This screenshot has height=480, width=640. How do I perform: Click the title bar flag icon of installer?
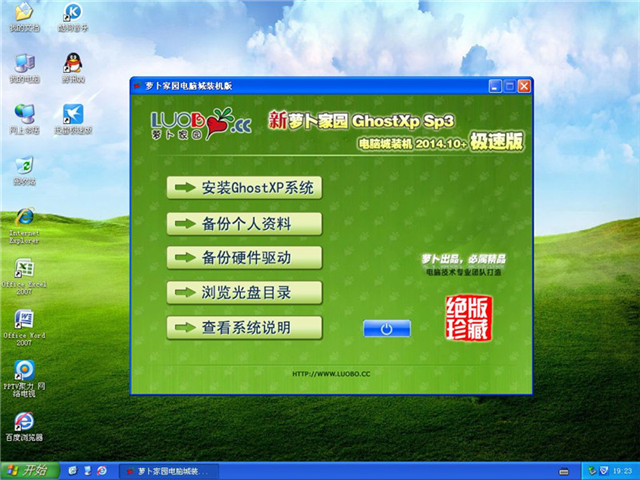click(138, 86)
